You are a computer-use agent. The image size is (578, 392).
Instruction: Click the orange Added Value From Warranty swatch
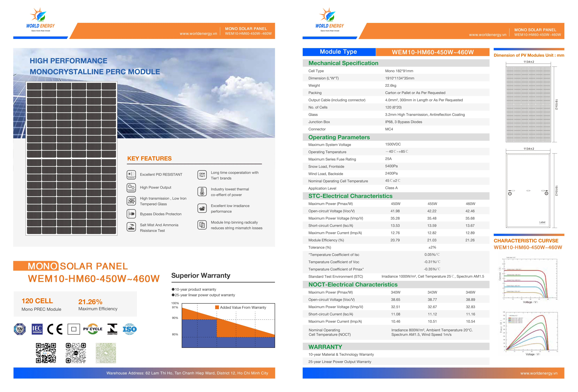coord(217,307)
